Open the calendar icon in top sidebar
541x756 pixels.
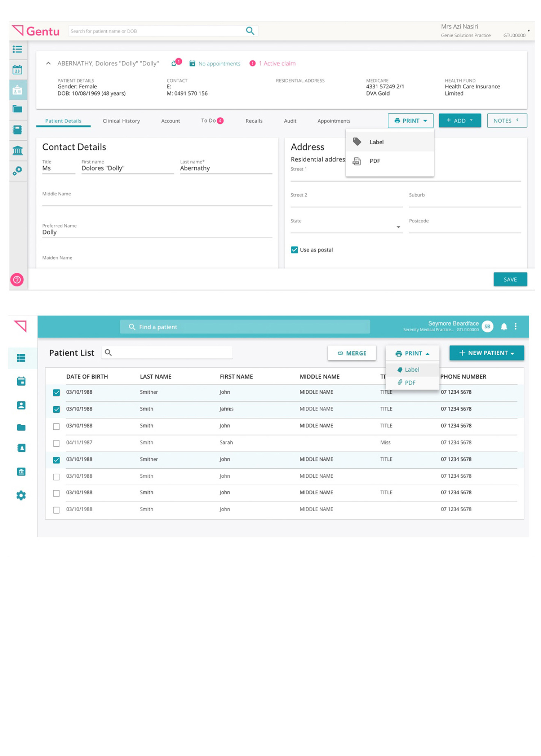coord(17,70)
